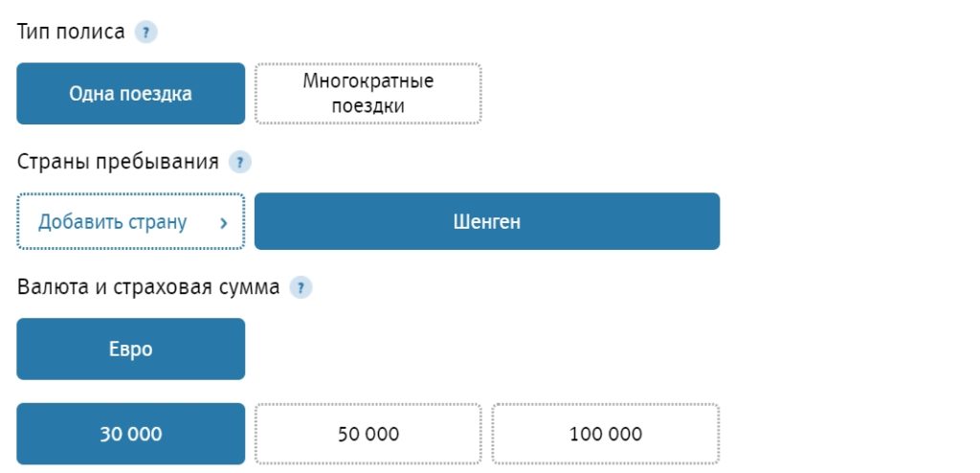Screen dimensions: 980x473
Task: Open the Страны пребывания help tooltip icon
Action: tap(240, 162)
